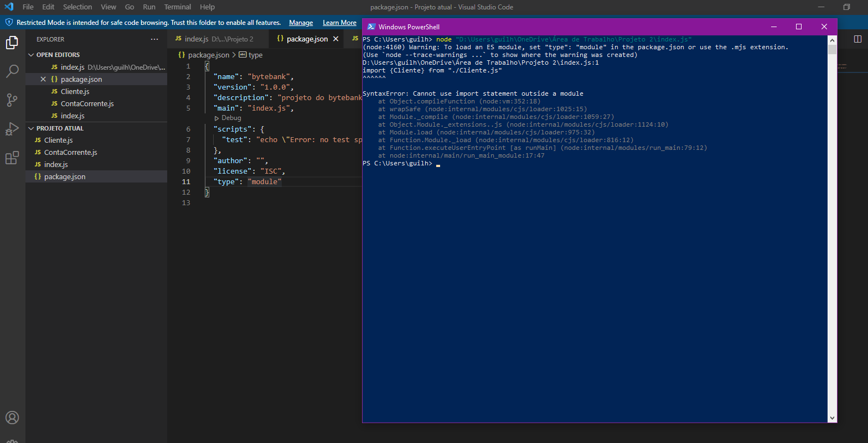
Task: Open the Source Control view
Action: click(12, 100)
